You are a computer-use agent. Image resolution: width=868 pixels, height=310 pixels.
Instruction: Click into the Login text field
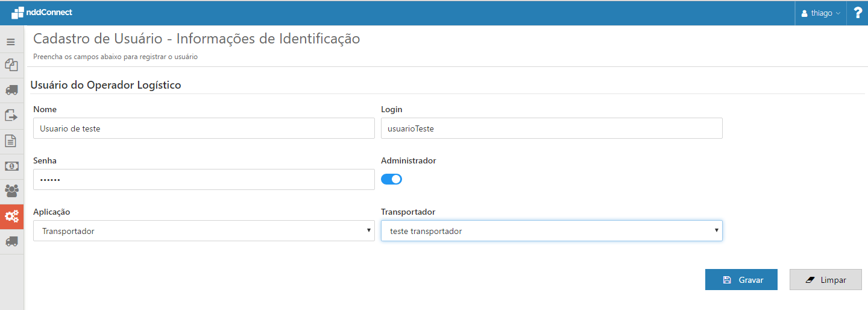pos(552,128)
